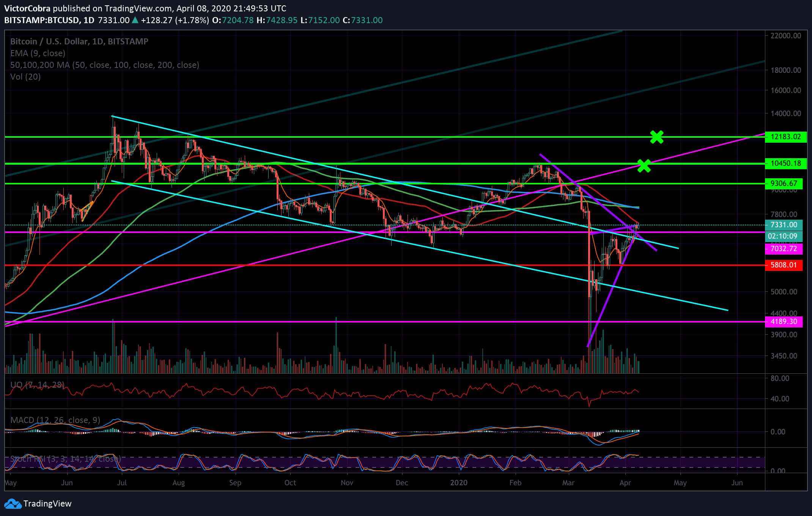Viewport: 812px width, 516px height.
Task: Click the red 5808.01 price label
Action: coord(784,265)
